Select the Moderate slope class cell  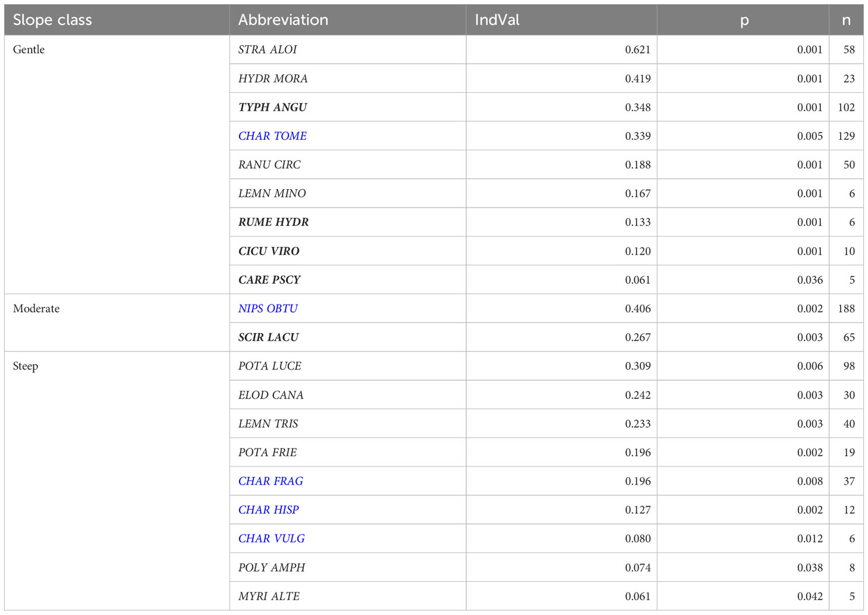(117, 323)
